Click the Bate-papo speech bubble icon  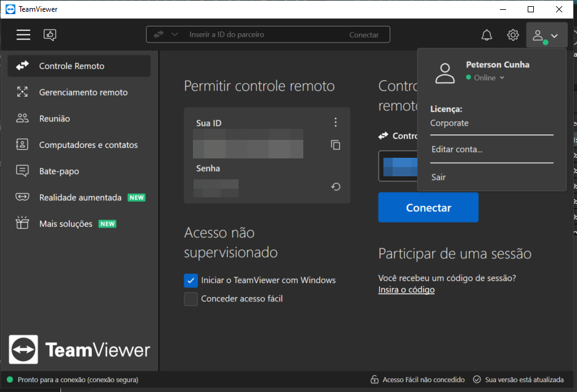[x=22, y=171]
